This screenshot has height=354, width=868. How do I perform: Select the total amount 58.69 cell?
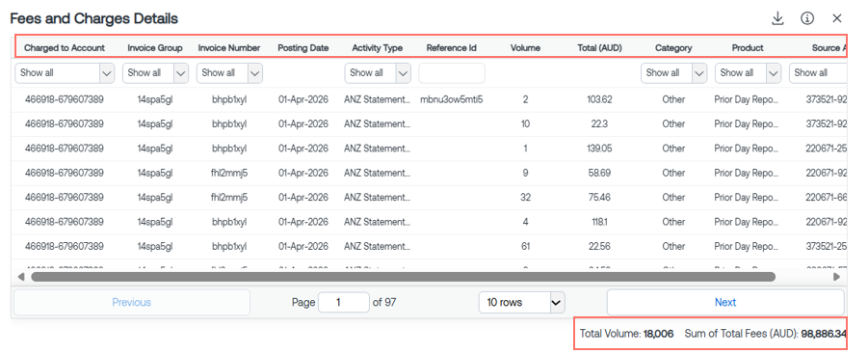599,173
